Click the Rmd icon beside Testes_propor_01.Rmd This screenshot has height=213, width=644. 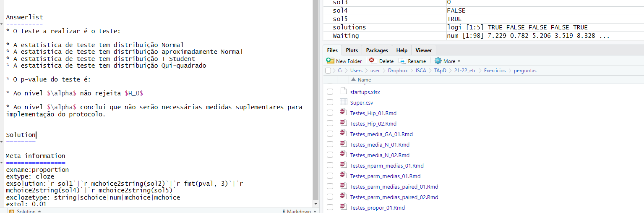(x=344, y=207)
